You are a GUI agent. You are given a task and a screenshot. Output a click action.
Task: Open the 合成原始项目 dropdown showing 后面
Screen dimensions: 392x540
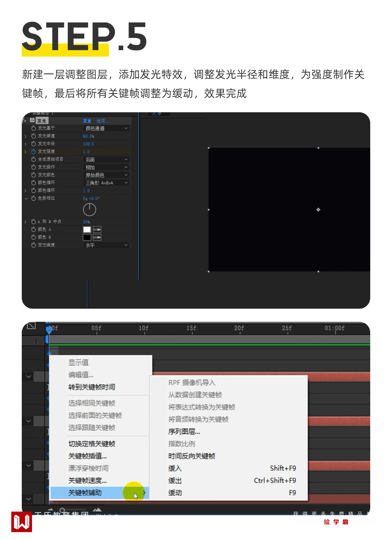106,160
